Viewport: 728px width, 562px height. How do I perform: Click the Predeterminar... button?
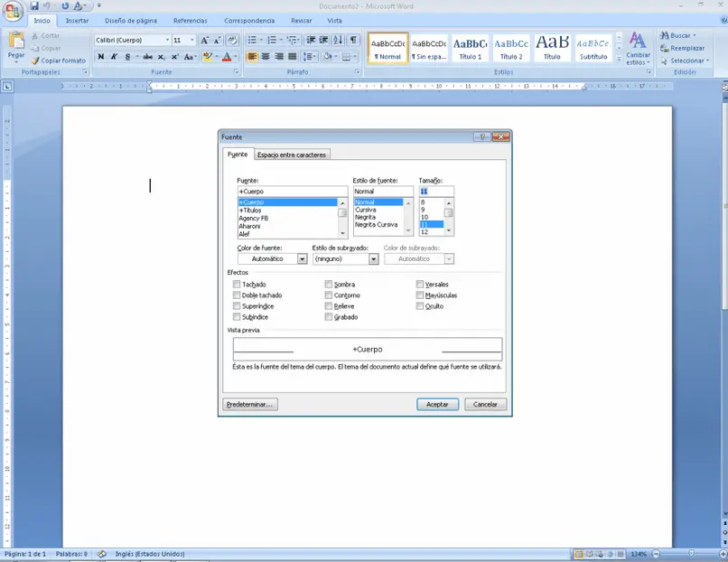point(249,405)
